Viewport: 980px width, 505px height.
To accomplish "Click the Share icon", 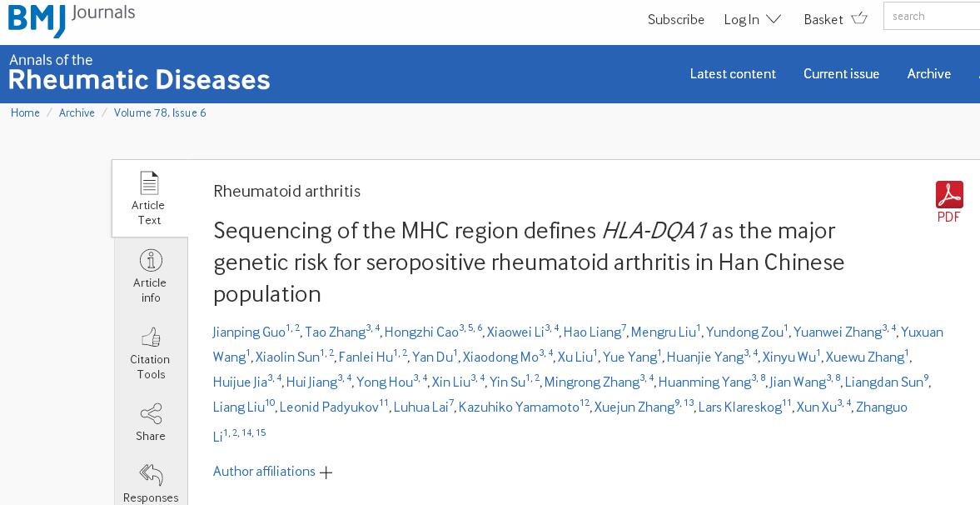I will pyautogui.click(x=151, y=414).
